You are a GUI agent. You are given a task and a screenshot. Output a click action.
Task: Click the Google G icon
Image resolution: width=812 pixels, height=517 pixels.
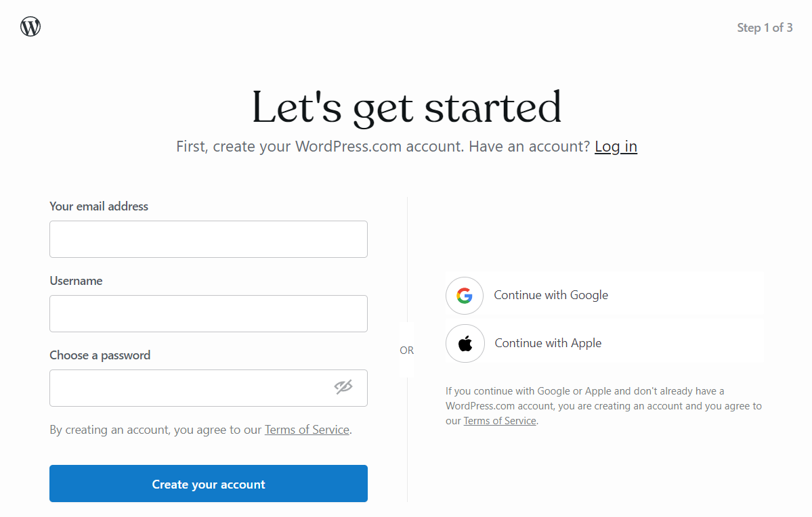pos(464,295)
